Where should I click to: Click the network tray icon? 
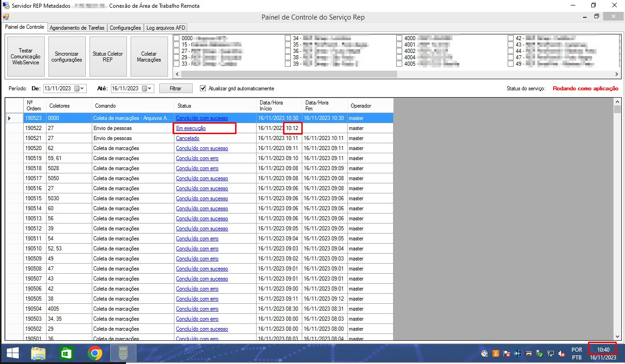click(551, 354)
